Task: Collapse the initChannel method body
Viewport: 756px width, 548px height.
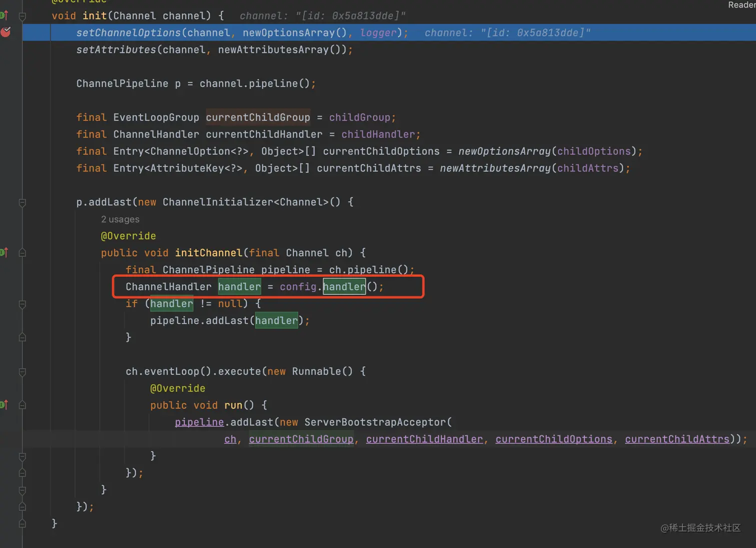Action: tap(22, 253)
